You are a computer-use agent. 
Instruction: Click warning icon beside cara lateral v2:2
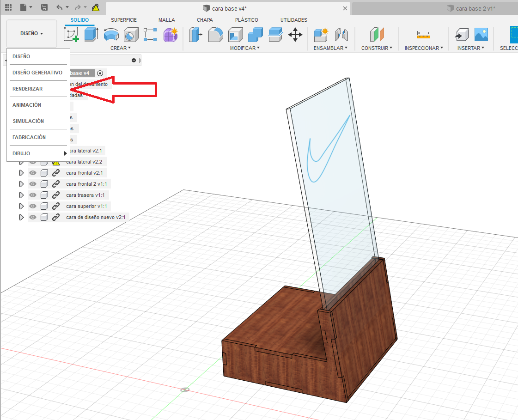tap(56, 162)
